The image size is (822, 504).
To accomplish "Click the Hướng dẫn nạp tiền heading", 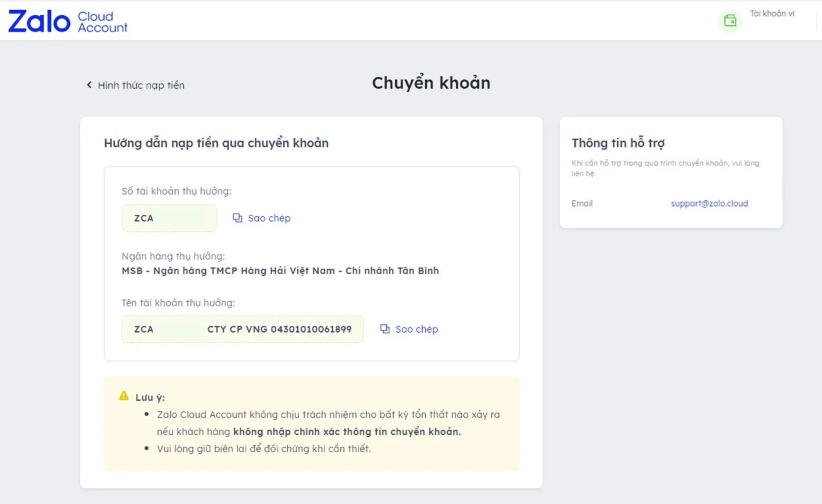I will 216,143.
